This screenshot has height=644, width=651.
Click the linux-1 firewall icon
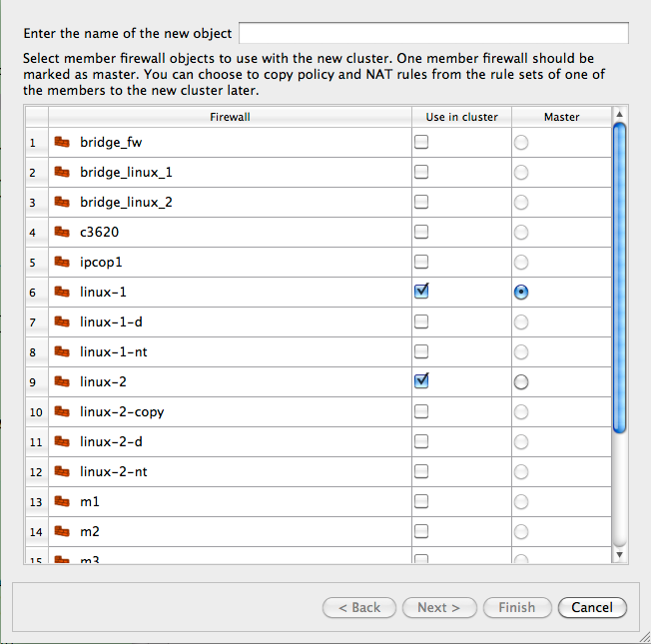click(x=62, y=293)
